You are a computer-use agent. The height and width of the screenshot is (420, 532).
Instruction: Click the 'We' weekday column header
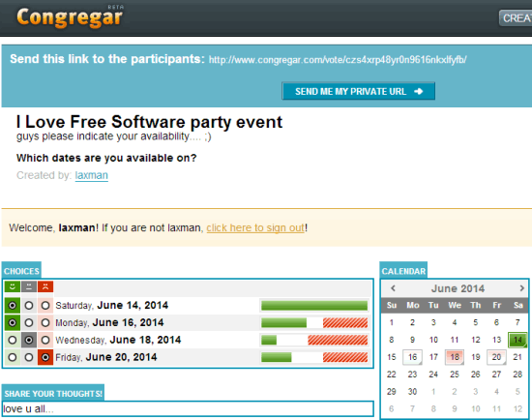[x=455, y=305]
